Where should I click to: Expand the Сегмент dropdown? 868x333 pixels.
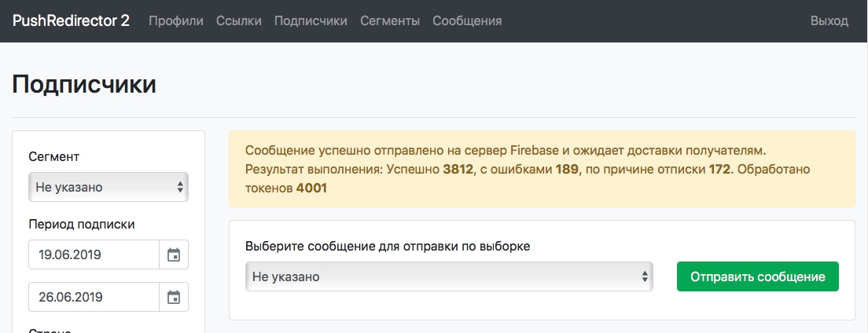pyautogui.click(x=108, y=187)
